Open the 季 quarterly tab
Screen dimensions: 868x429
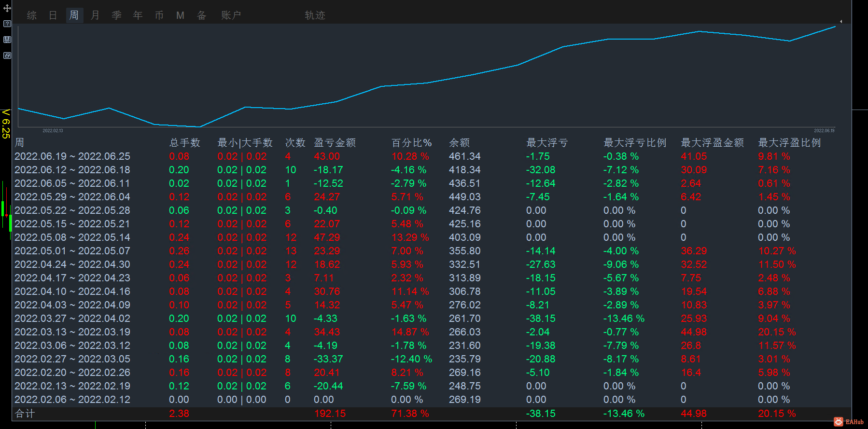coord(116,15)
